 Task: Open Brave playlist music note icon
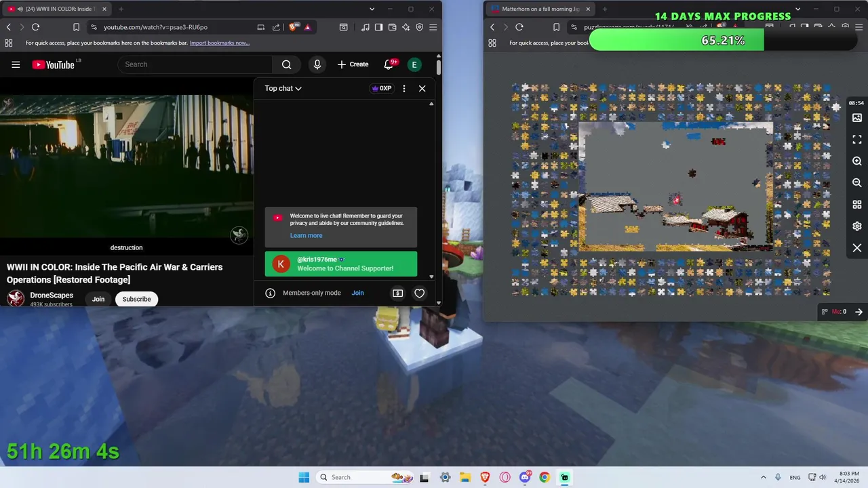366,27
